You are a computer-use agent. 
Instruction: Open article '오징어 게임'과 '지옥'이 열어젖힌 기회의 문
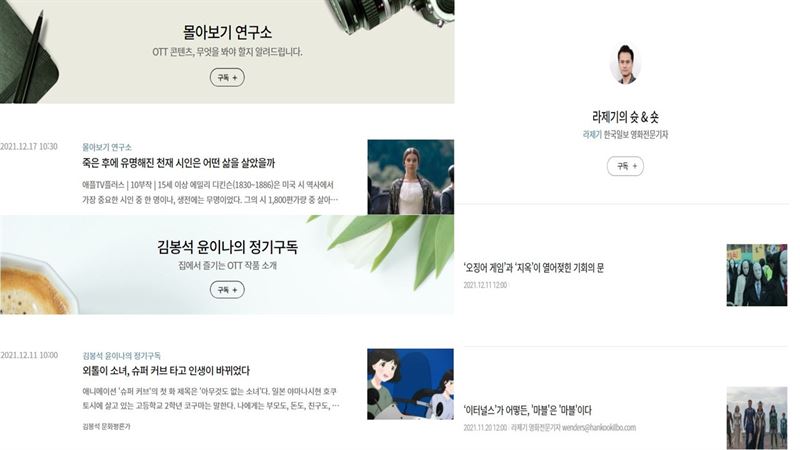click(x=534, y=268)
